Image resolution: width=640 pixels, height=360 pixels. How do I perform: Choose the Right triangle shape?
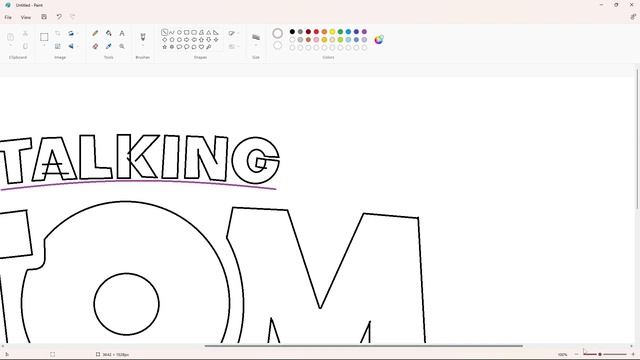216,32
